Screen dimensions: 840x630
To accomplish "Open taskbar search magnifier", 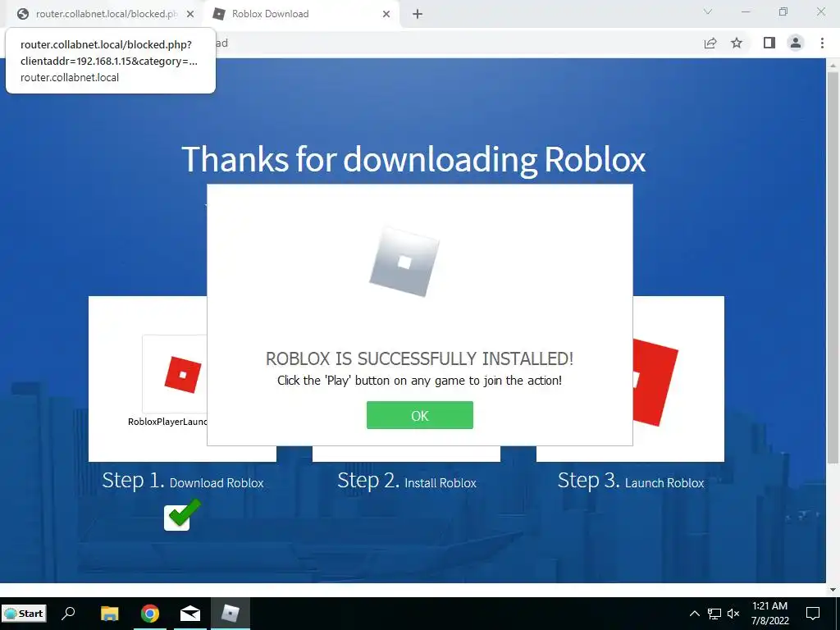I will coord(69,614).
